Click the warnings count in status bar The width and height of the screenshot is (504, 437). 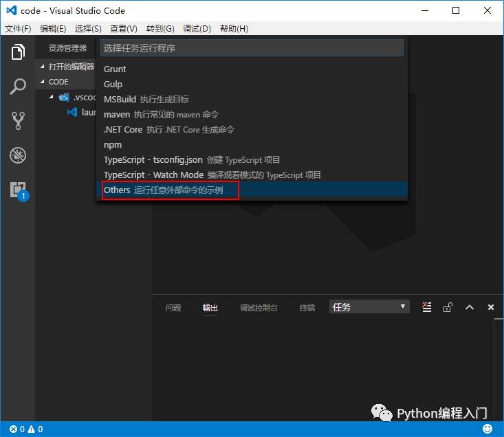[x=35, y=429]
